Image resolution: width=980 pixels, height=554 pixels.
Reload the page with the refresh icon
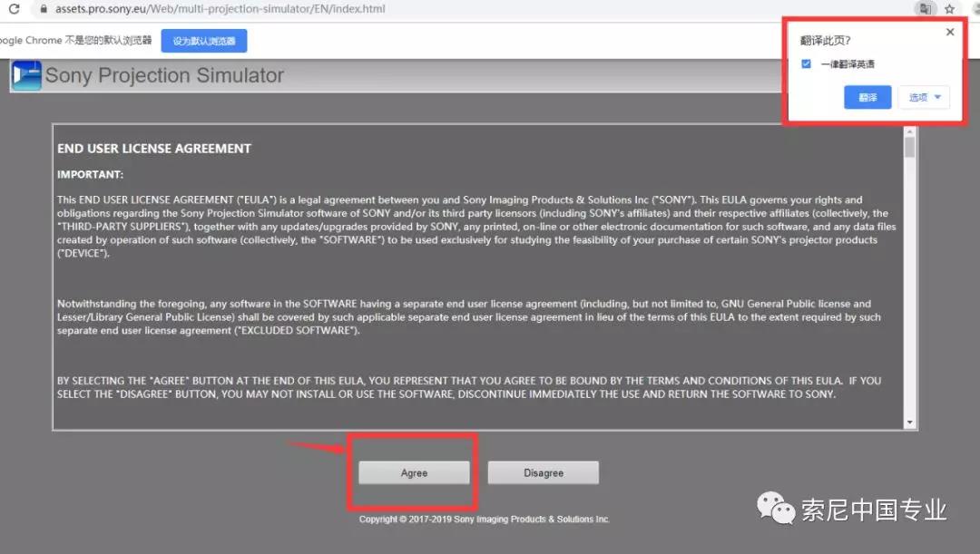14,9
